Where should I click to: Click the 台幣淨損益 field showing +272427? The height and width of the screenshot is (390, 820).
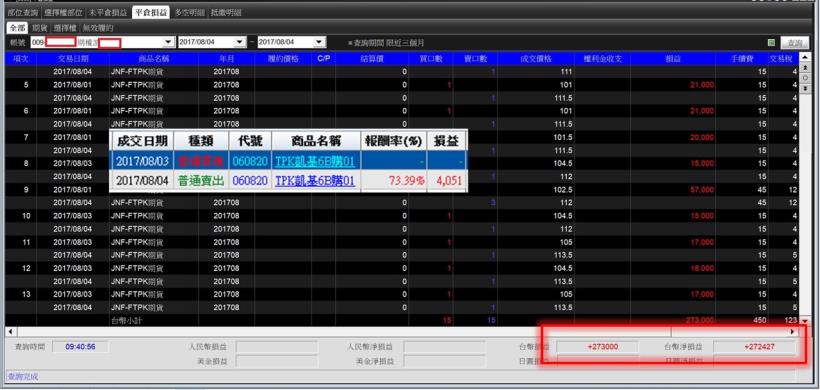pyautogui.click(x=754, y=347)
